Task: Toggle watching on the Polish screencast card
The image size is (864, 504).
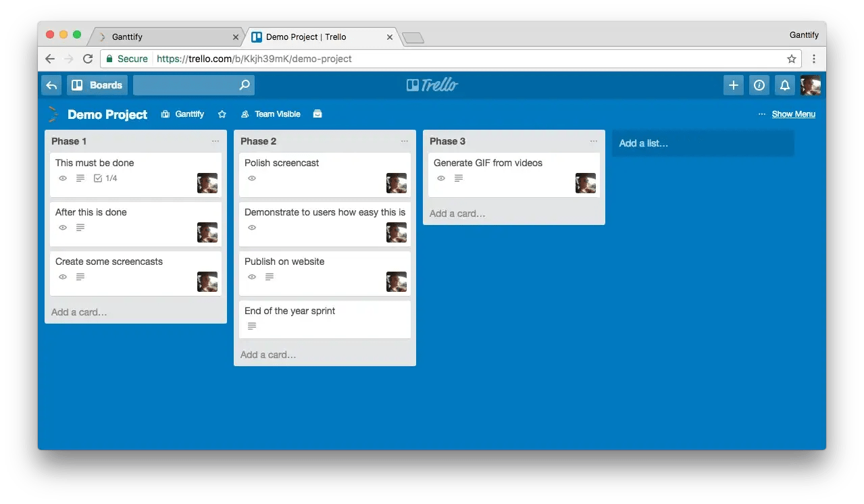Action: [252, 178]
